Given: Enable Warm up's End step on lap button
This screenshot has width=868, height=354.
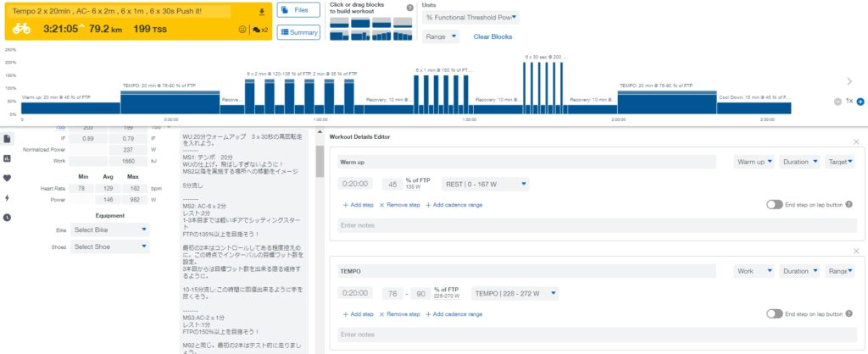Looking at the screenshot, I should (x=773, y=204).
